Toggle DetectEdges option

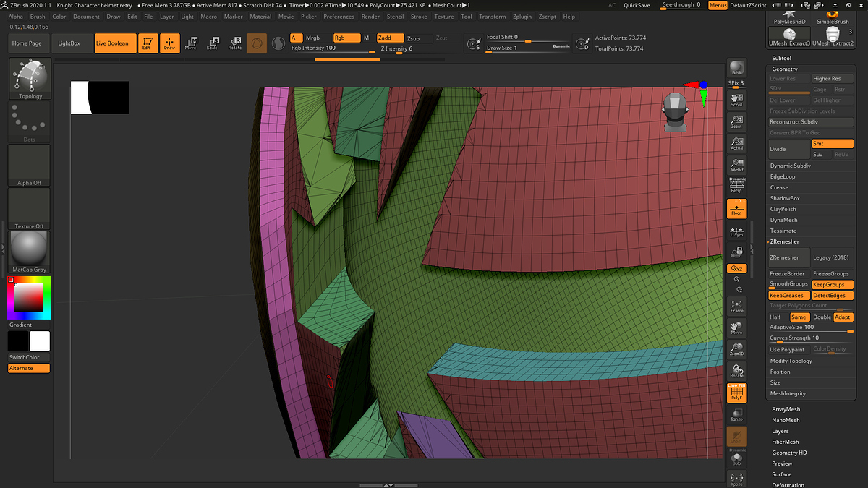[x=832, y=296]
